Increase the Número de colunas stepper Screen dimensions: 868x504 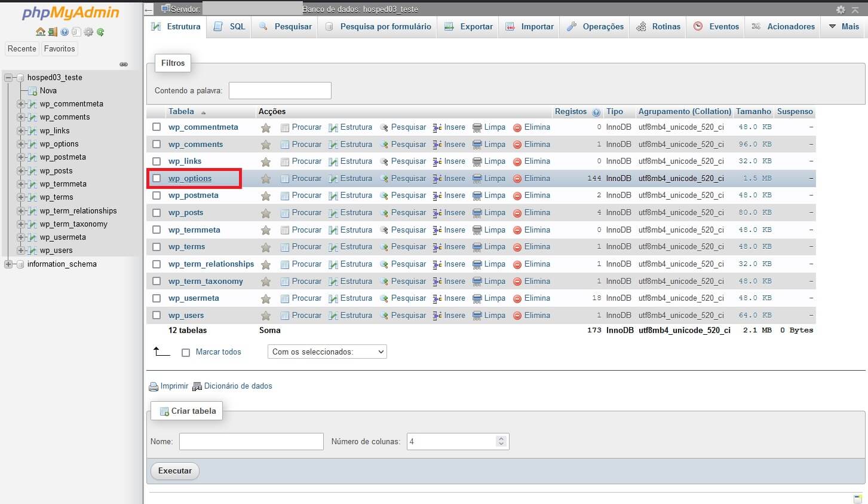pyautogui.click(x=501, y=438)
